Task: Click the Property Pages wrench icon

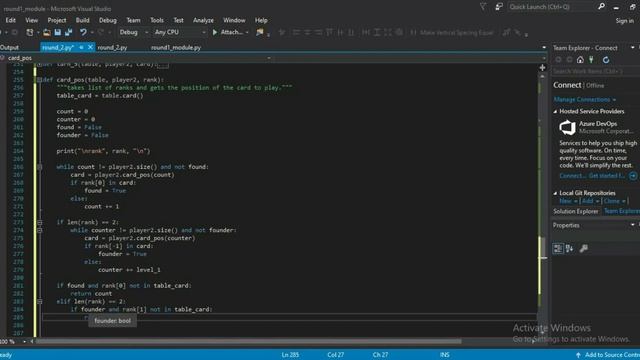Action: [x=584, y=249]
